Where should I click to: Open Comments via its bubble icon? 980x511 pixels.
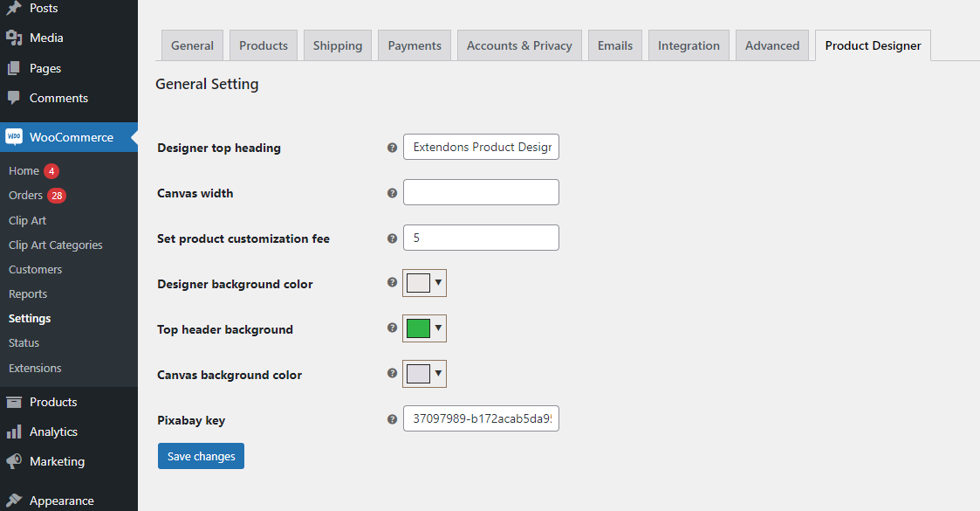pyautogui.click(x=12, y=98)
